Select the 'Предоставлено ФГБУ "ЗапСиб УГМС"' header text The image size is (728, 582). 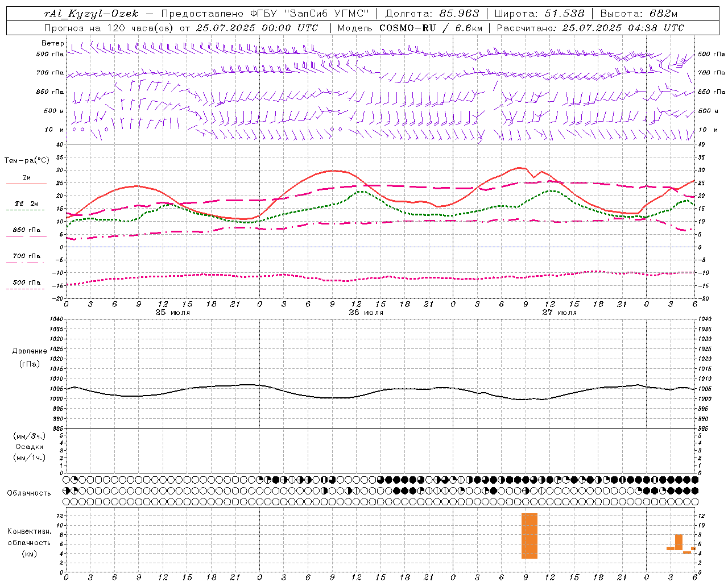[266, 14]
